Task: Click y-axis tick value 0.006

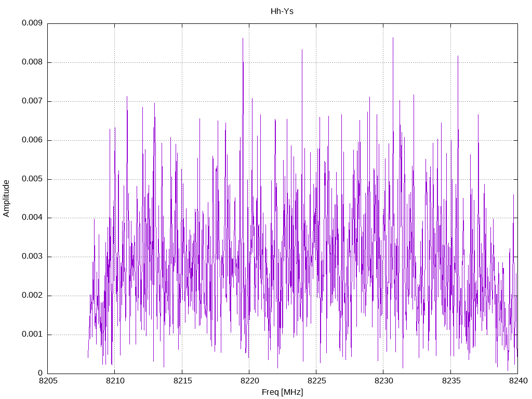Action: coord(32,140)
